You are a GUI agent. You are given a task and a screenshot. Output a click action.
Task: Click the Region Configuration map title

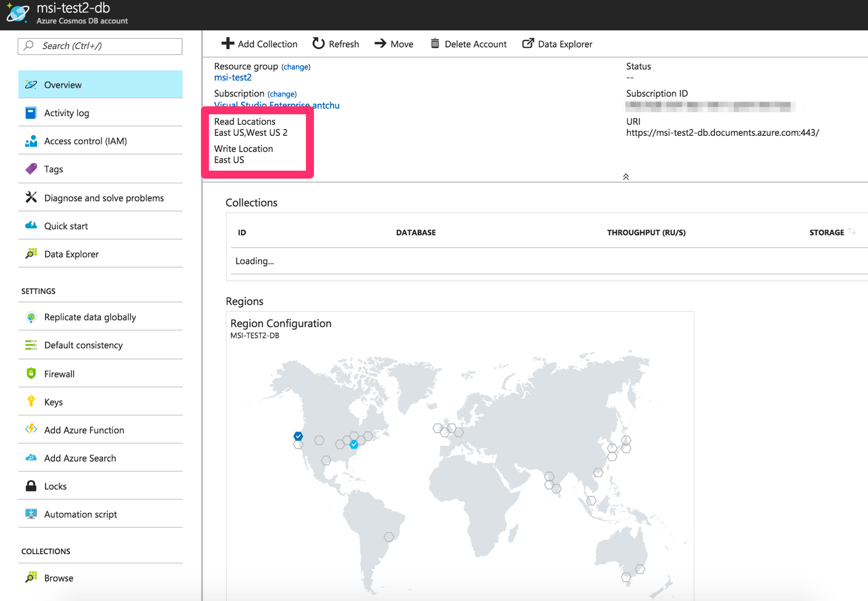tap(280, 323)
